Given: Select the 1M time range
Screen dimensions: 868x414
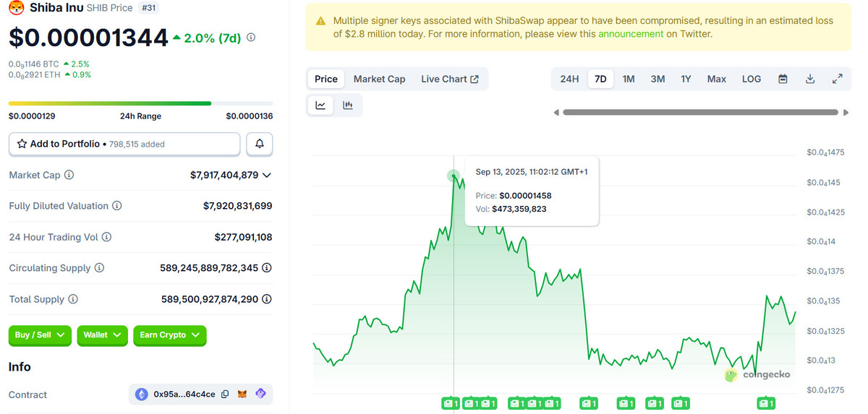Looking at the screenshot, I should click(629, 79).
